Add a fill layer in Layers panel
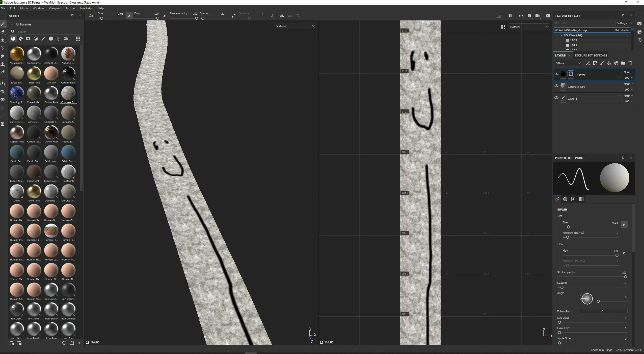Viewport: 644px width, 354px height. 609,63
